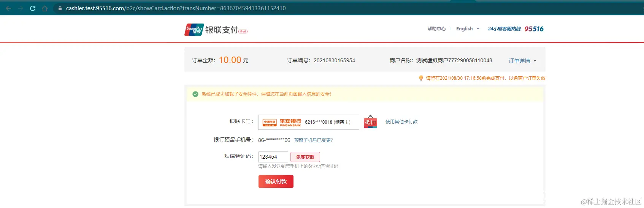
Task: Open 预留手机号已变更? link
Action: [x=314, y=140]
